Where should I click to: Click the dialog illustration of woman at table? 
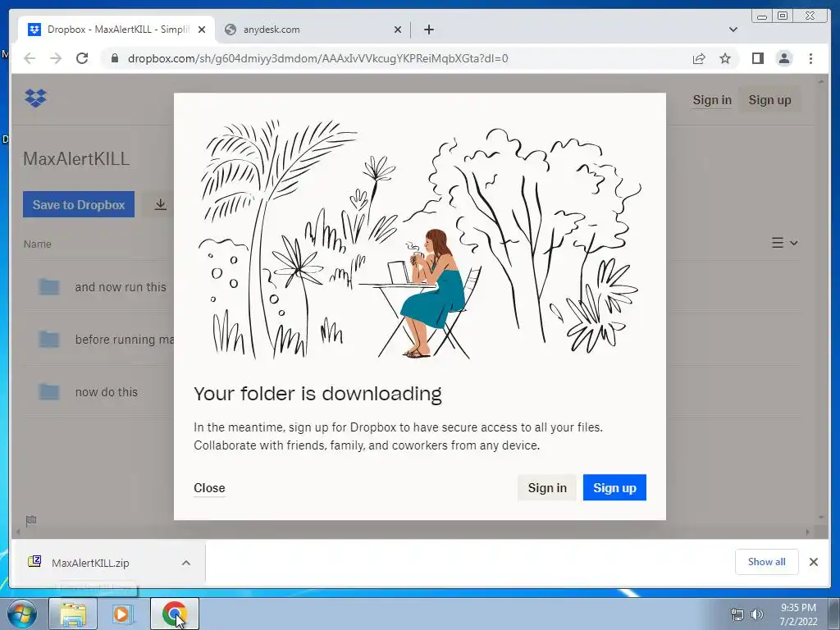419,239
